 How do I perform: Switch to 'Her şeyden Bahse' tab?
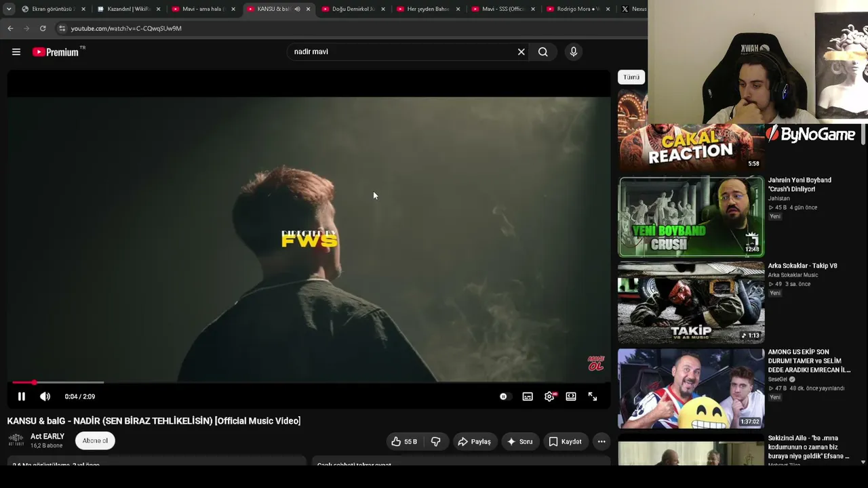tap(427, 9)
